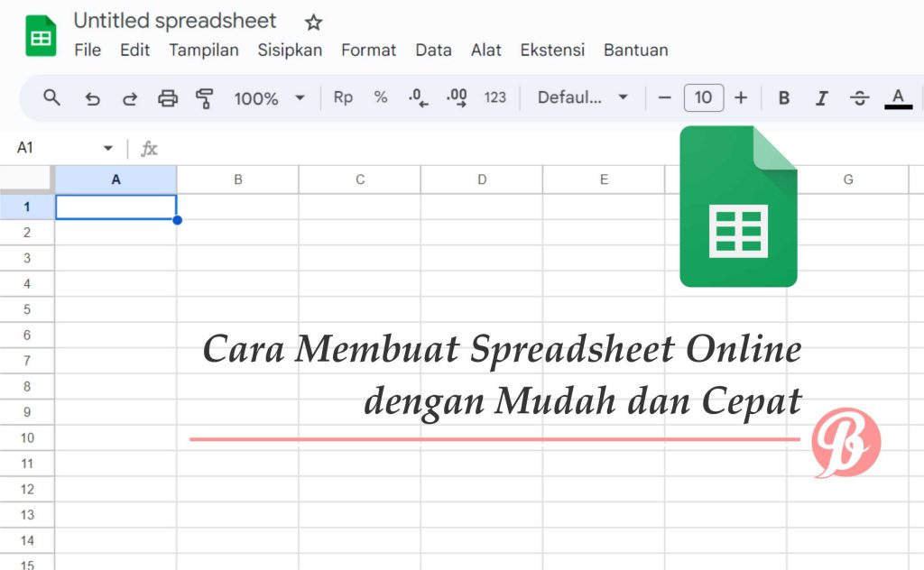This screenshot has width=924, height=570.
Task: Select the Paint format tool
Action: click(206, 97)
